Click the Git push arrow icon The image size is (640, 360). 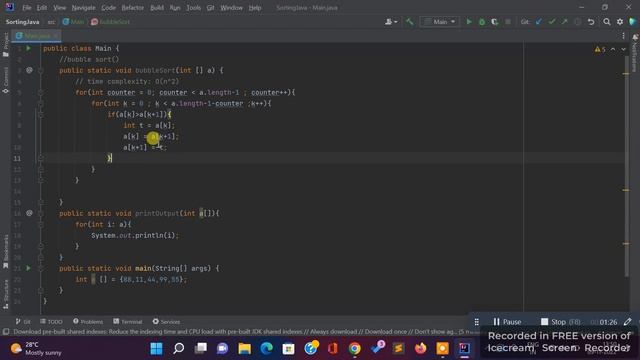pyautogui.click(x=564, y=22)
